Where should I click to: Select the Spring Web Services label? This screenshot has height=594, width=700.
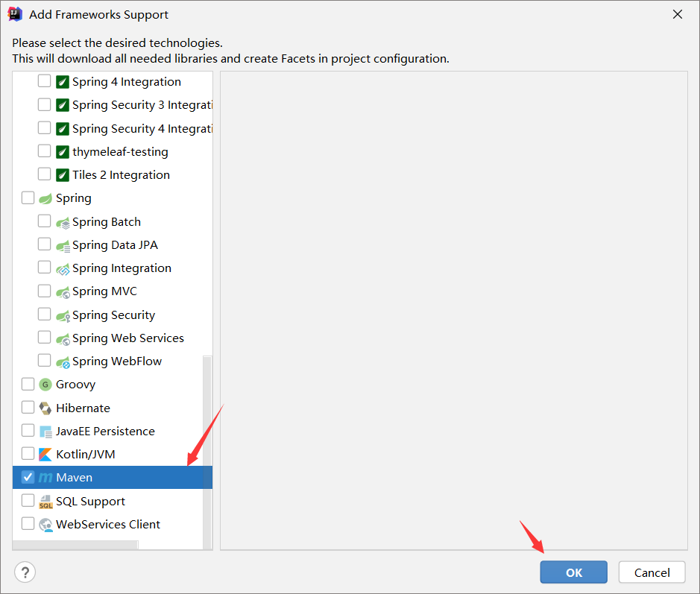coord(128,338)
